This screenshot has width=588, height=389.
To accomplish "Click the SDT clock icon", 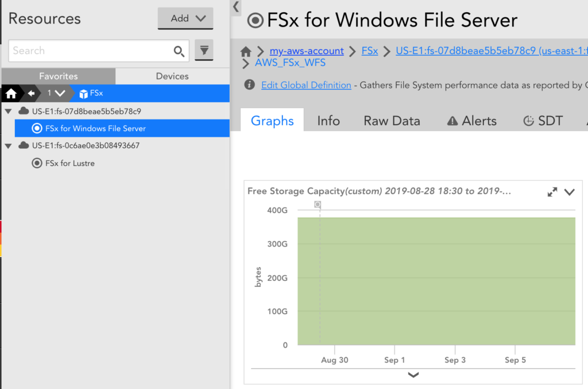I will click(528, 121).
